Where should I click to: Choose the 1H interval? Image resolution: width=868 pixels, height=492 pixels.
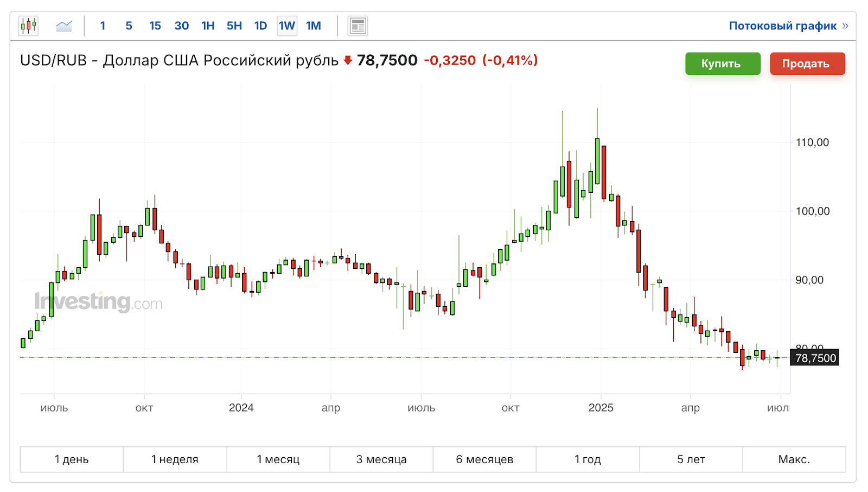208,26
